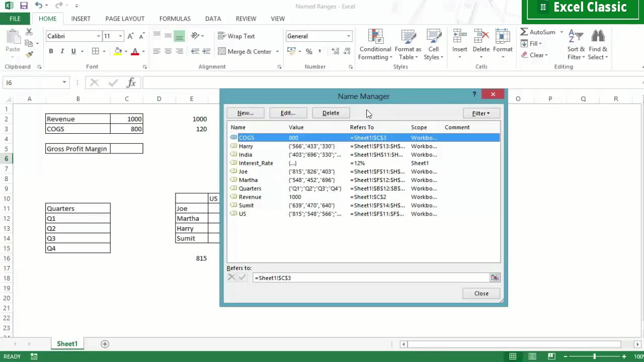Viewport: 644px width, 362px height.
Task: Apply the yellow Fill Color
Action: (118, 51)
